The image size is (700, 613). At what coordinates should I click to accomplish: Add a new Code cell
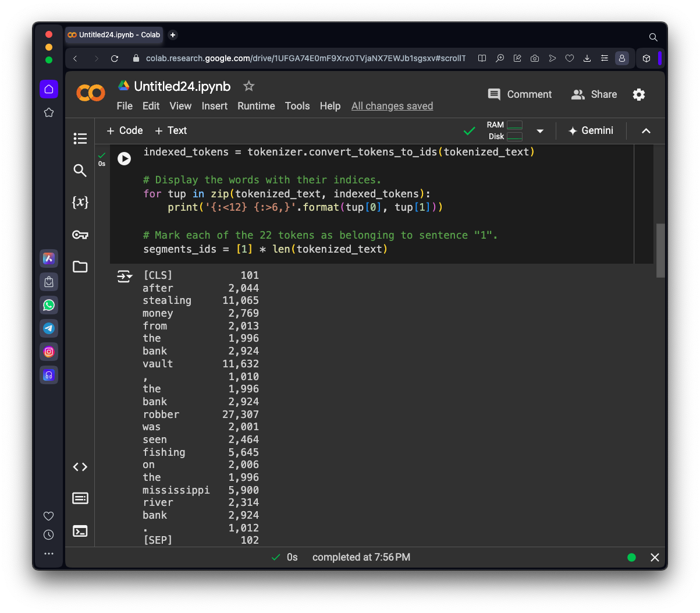[x=125, y=130]
